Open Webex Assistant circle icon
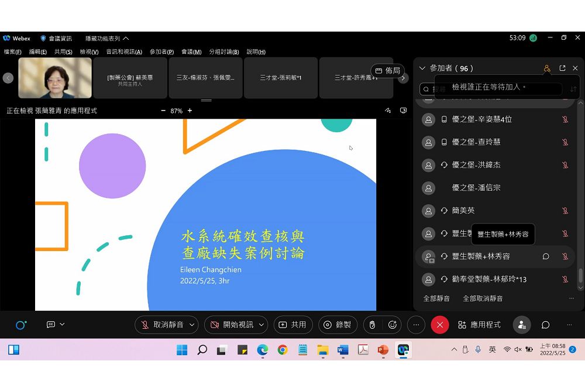This screenshot has width=585, height=392. [21, 325]
